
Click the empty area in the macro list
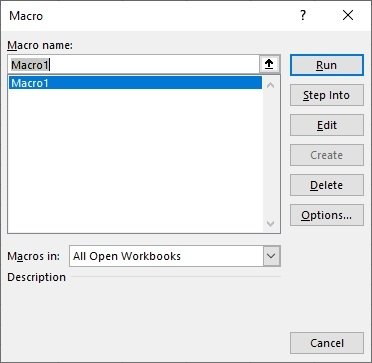(135, 160)
